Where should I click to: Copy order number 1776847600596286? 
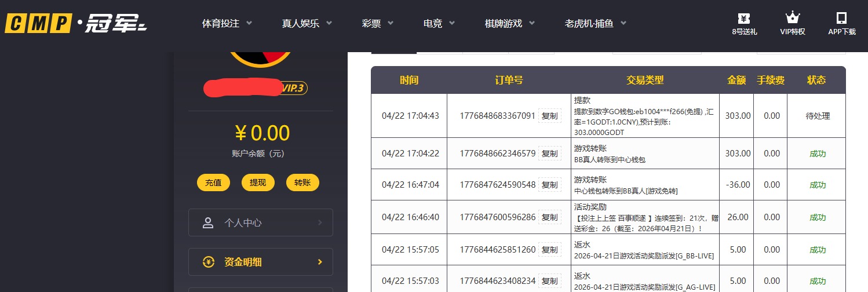coord(549,217)
